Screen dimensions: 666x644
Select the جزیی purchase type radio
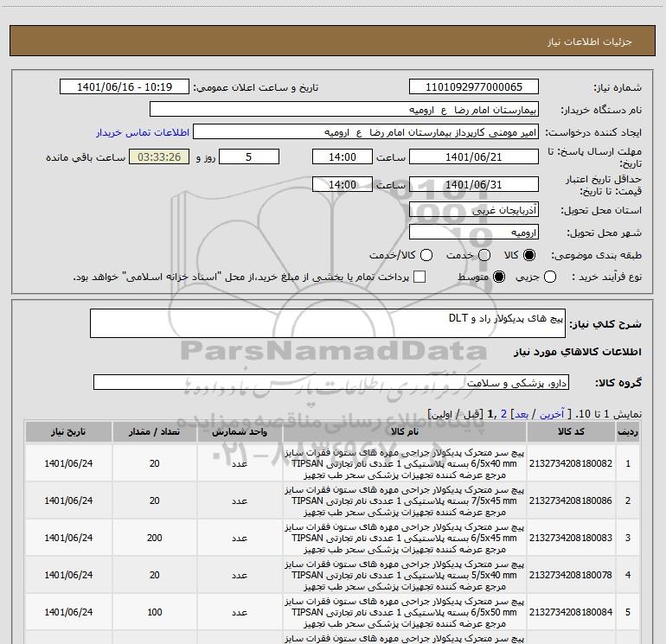(x=550, y=277)
